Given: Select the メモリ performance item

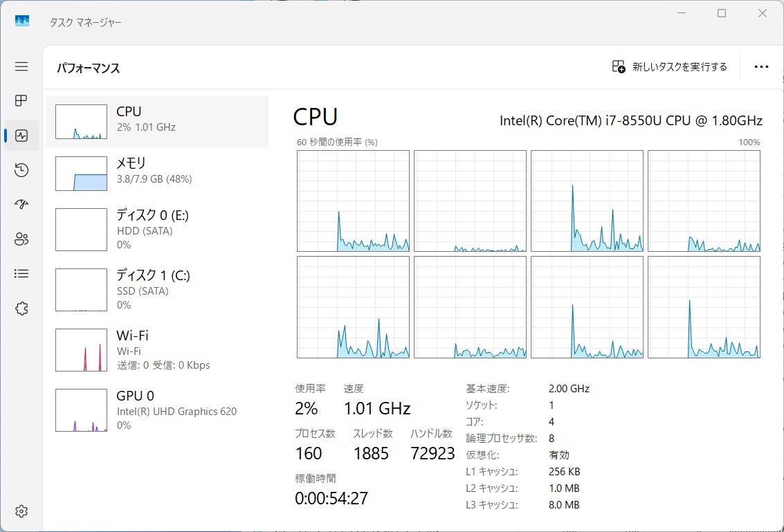Looking at the screenshot, I should pos(157,173).
